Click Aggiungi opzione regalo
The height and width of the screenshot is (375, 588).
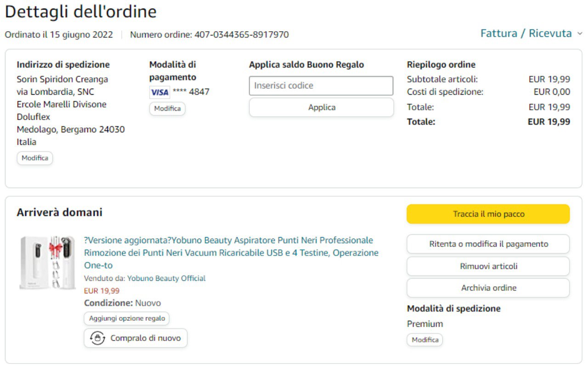pyautogui.click(x=127, y=318)
